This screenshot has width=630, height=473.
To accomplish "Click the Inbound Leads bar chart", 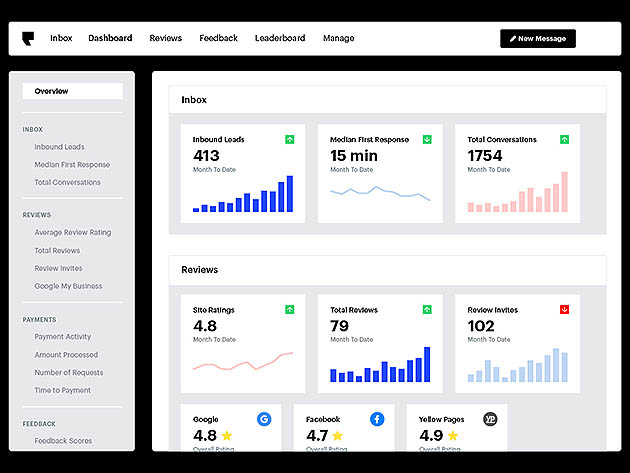I will [x=243, y=194].
